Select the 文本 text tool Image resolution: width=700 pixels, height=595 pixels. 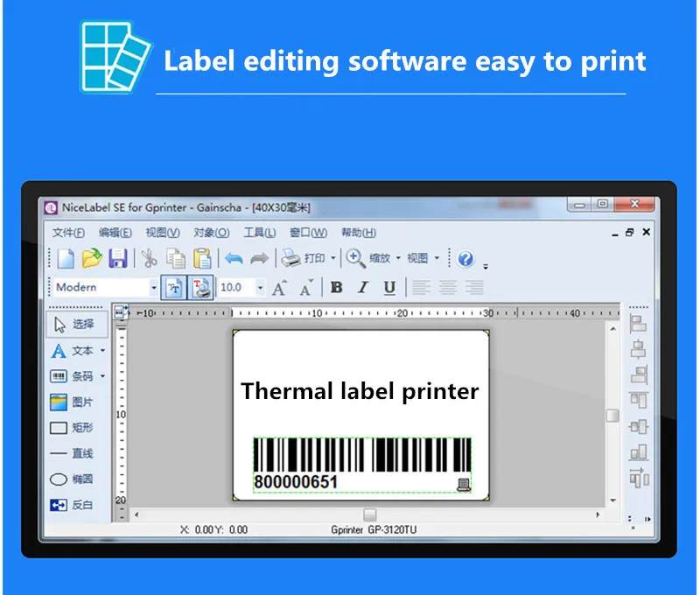click(x=73, y=351)
